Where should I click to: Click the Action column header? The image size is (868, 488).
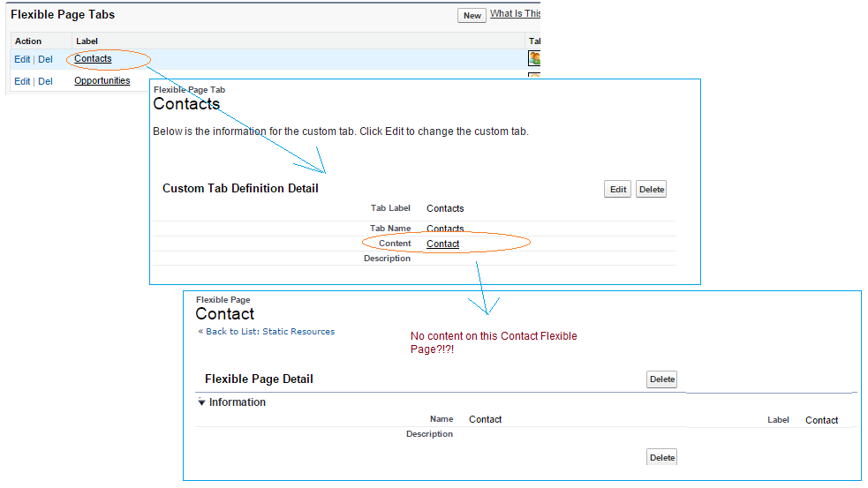coord(28,41)
